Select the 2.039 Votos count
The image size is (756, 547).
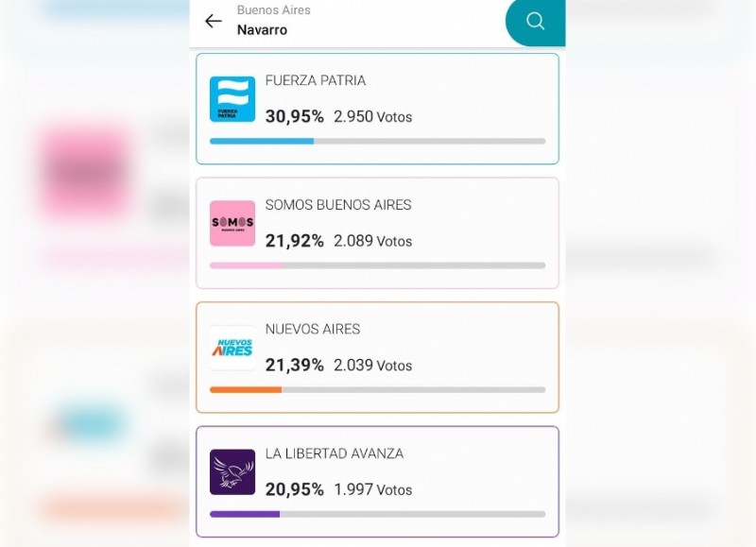[372, 366]
